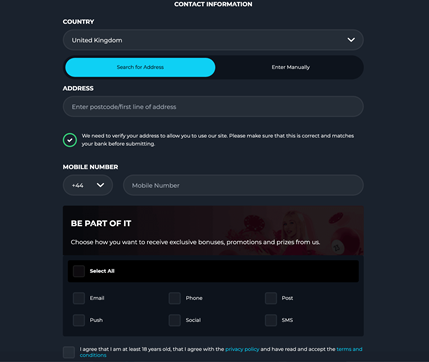Open the United Kingdom country selector

213,40
